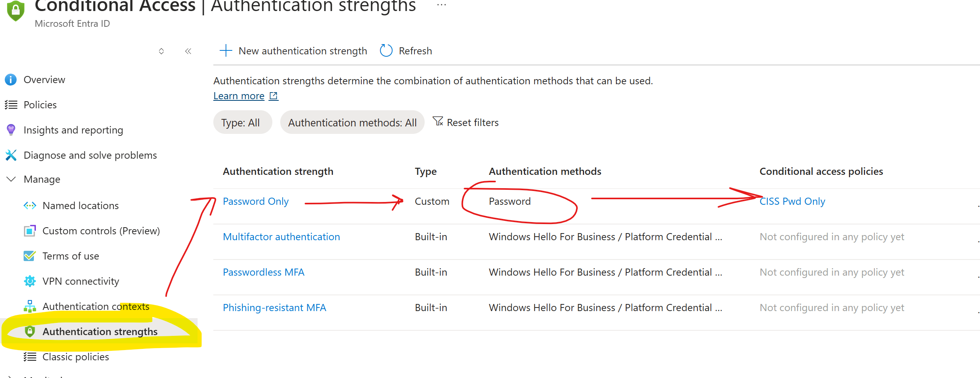Open VPN connectivity via its gear icon
The height and width of the screenshot is (378, 980).
click(x=30, y=281)
